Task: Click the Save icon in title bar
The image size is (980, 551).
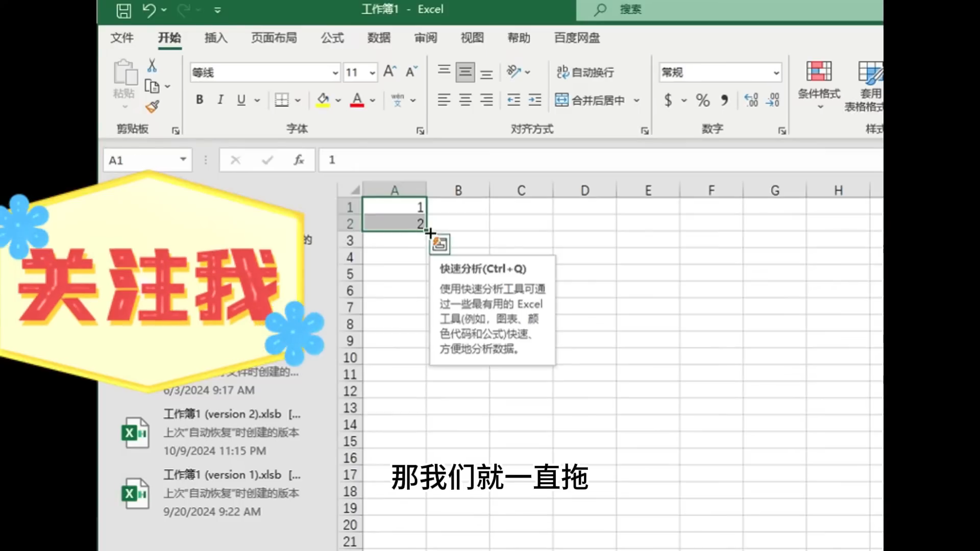Action: 124,10
